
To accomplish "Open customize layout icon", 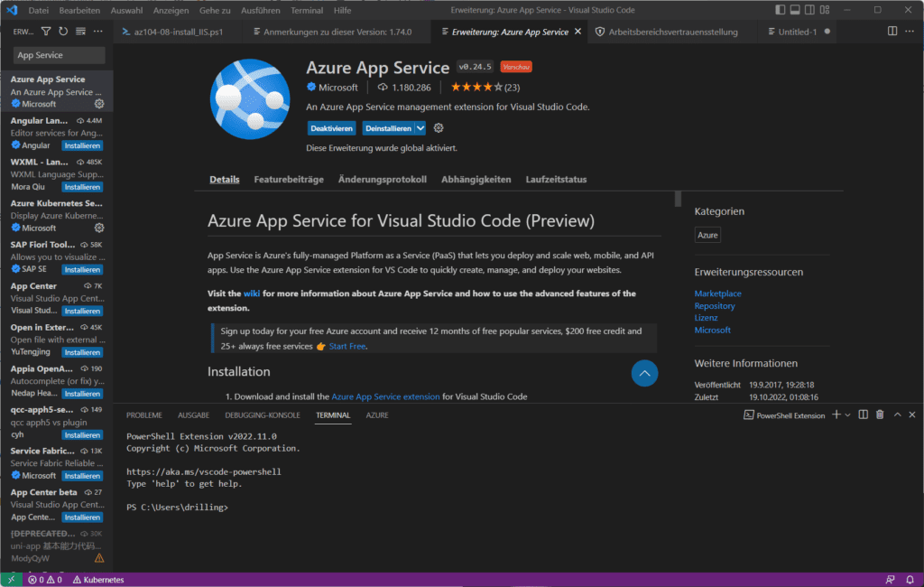I will coord(825,10).
